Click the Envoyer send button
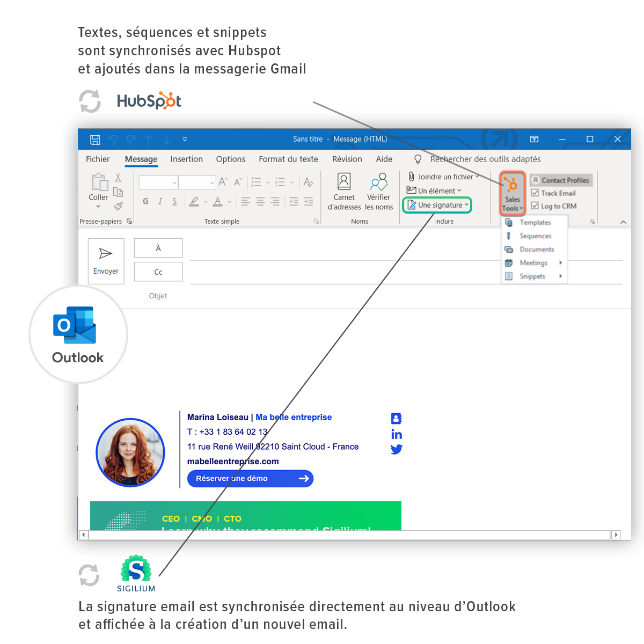Image resolution: width=644 pixels, height=644 pixels. point(106,261)
